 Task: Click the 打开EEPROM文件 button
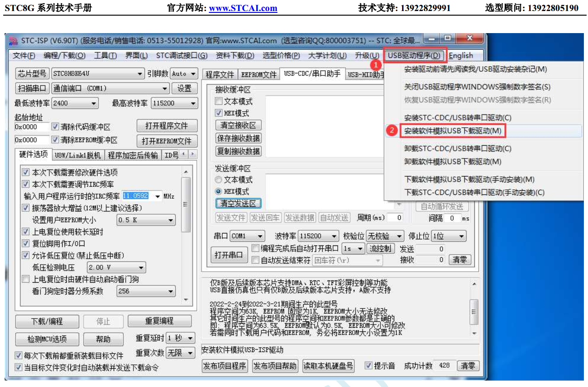tap(167, 141)
